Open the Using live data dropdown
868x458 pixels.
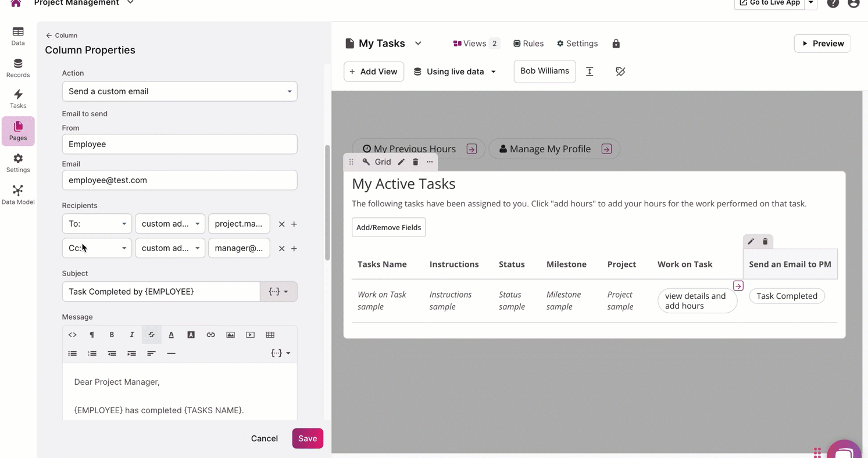(455, 71)
